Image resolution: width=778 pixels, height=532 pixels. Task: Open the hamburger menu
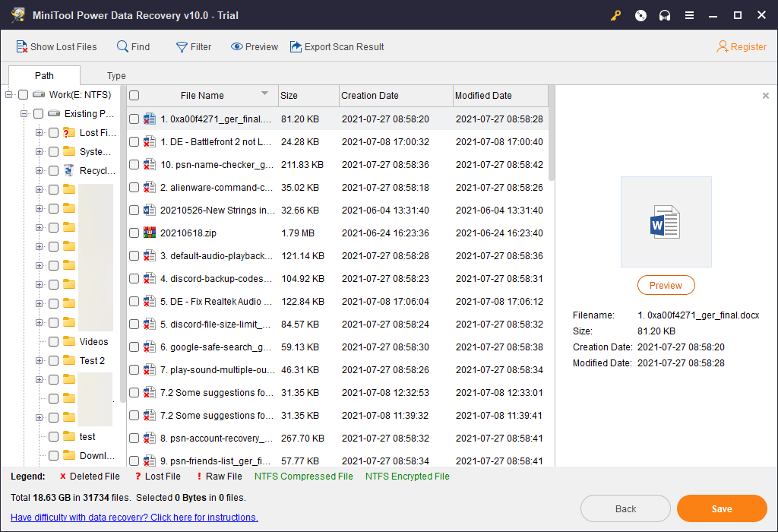[690, 14]
